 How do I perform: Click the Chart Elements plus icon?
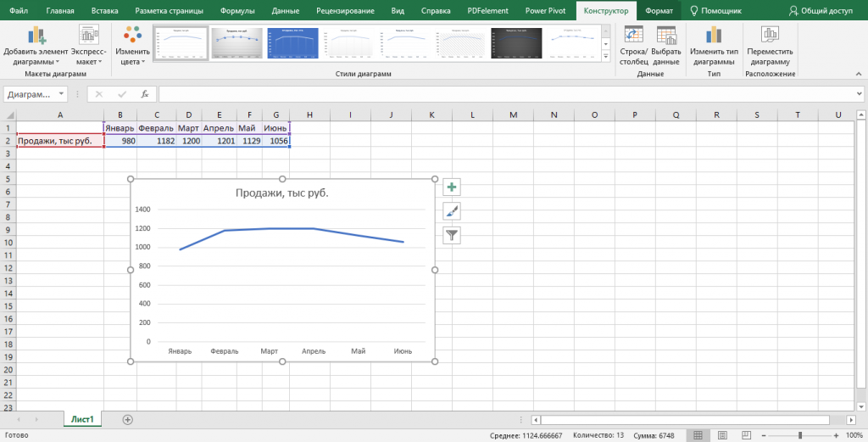452,187
